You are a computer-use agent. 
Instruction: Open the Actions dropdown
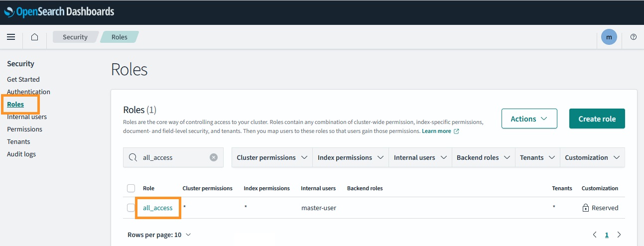529,119
